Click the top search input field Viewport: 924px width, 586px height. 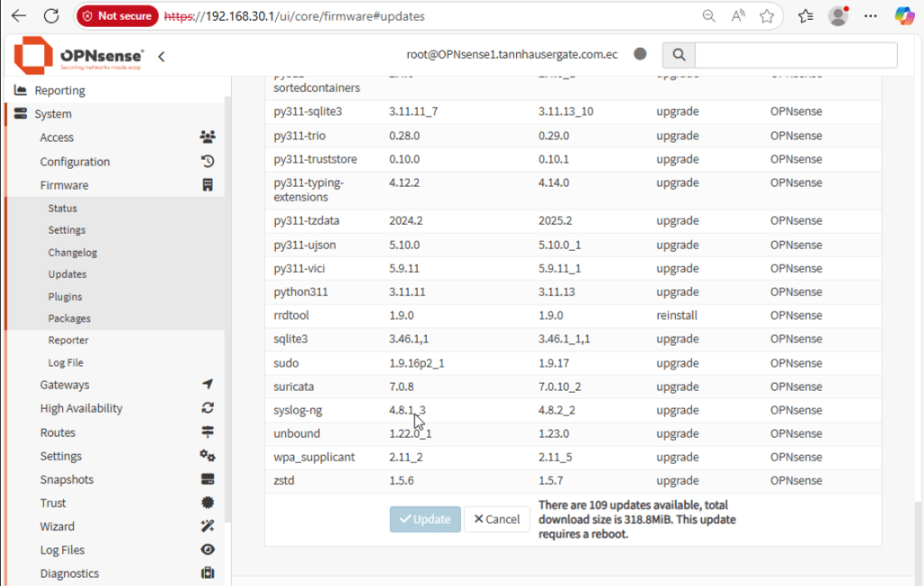click(795, 55)
